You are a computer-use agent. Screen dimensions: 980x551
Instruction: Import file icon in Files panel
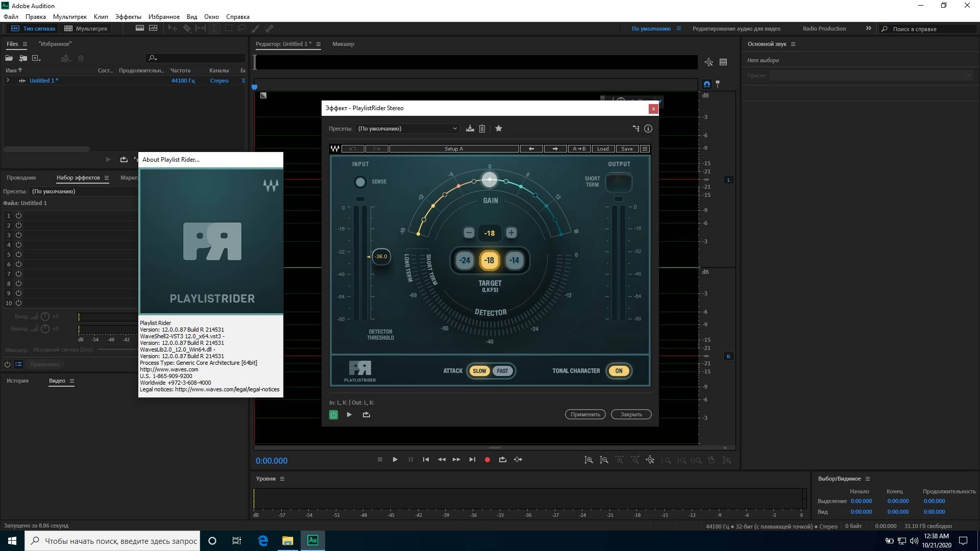(x=23, y=58)
